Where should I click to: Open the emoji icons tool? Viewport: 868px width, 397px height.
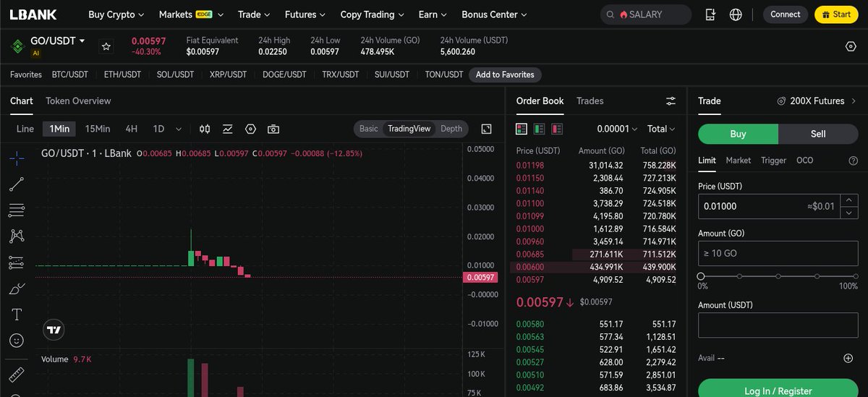pos(17,340)
